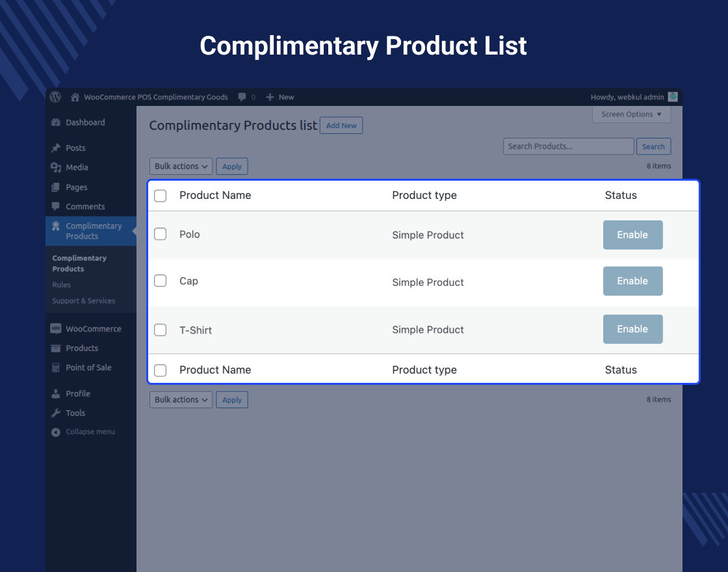Tick the checkbox next to Polo
728x572 pixels.
coord(160,235)
